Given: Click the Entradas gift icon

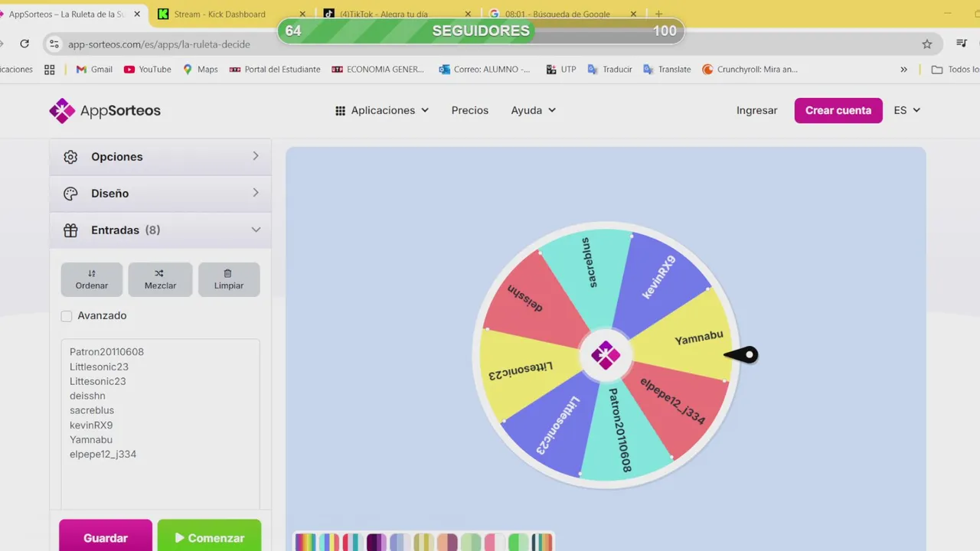Looking at the screenshot, I should pyautogui.click(x=70, y=230).
